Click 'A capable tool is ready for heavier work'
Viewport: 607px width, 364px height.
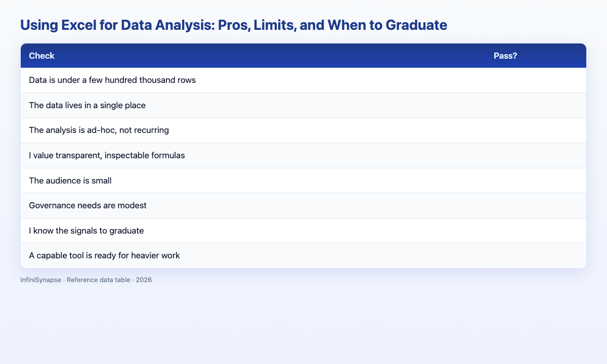[x=105, y=256]
